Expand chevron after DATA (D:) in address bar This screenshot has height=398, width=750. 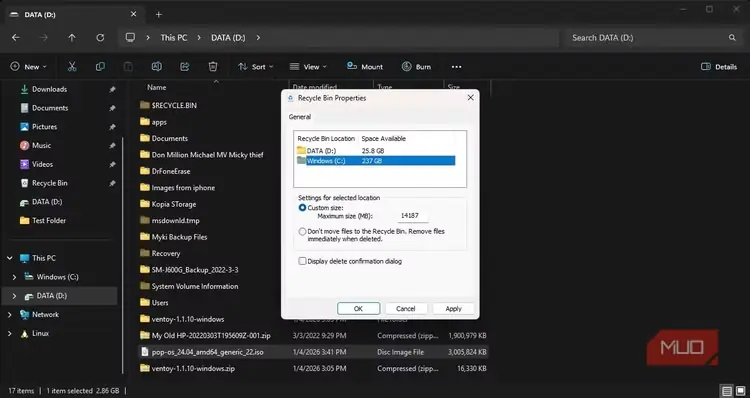click(258, 37)
